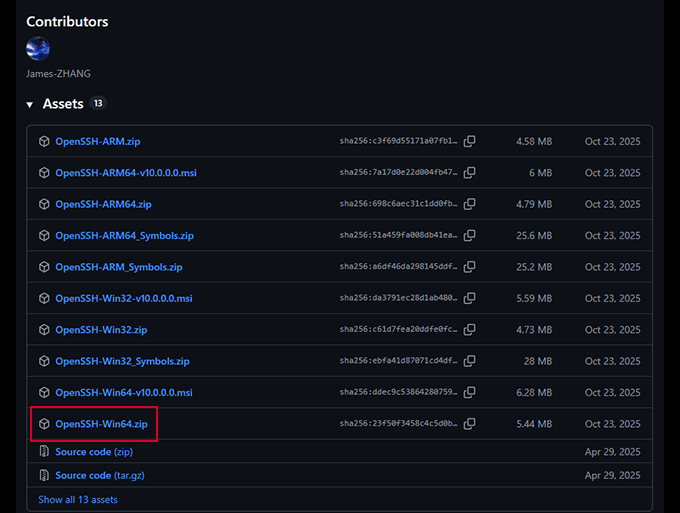This screenshot has width=680, height=513.
Task: Click package icon beside OpenSSH-Win64-v10.0.0.0.msi
Action: (x=44, y=392)
